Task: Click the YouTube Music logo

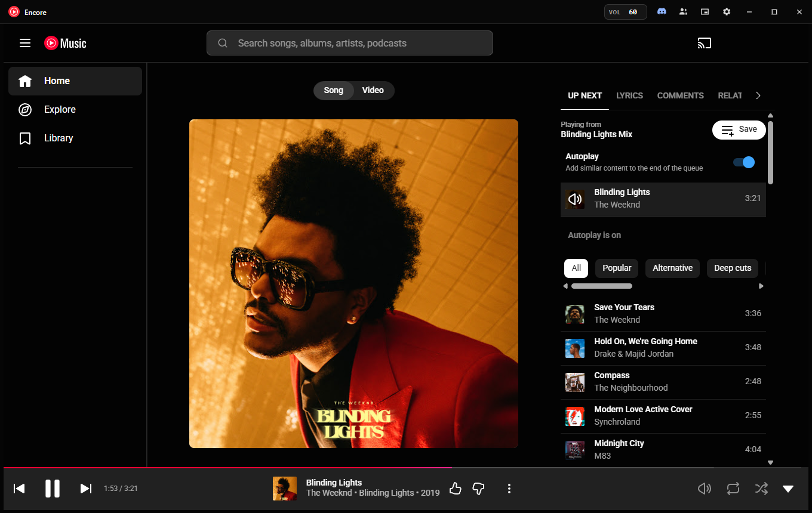Action: 65,43
